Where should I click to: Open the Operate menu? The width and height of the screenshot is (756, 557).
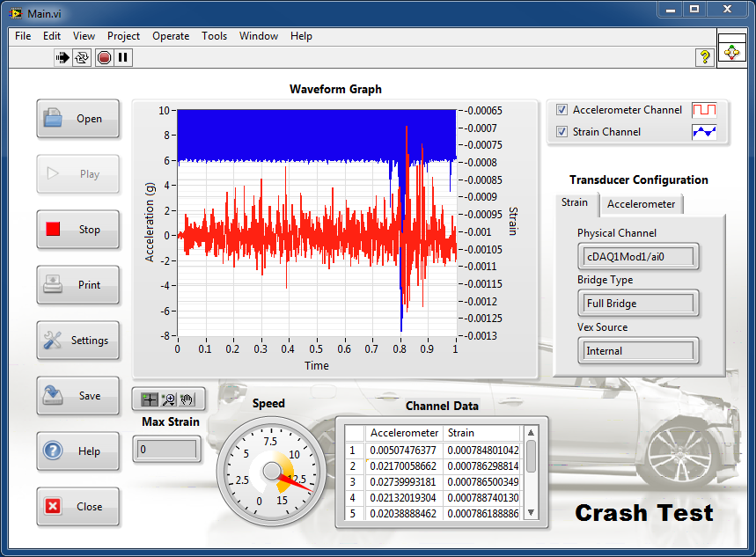(x=171, y=36)
